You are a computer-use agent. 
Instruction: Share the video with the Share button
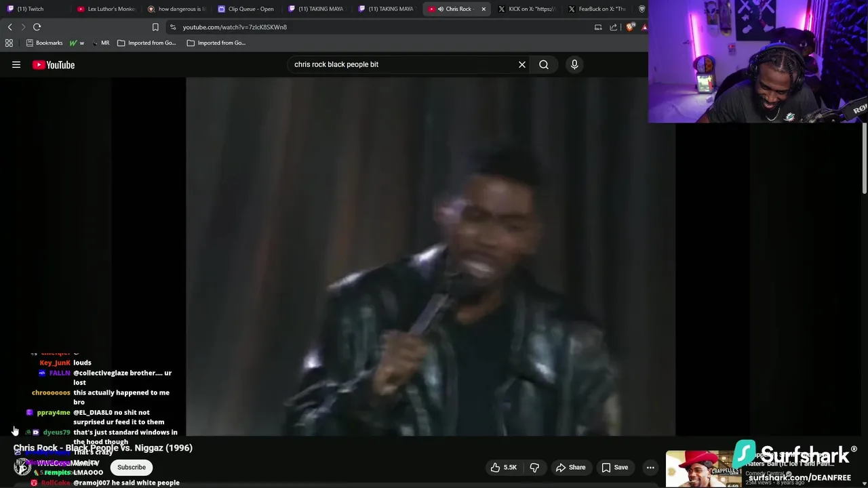tap(570, 467)
